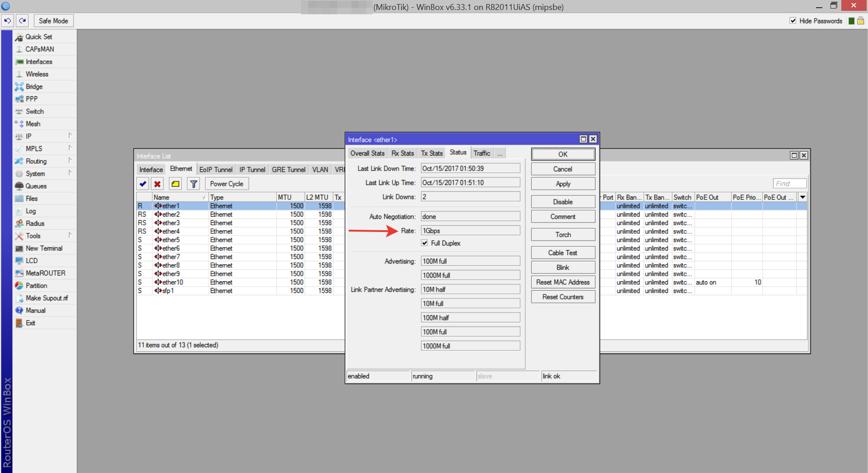Select the EoIP Tunnel tab

216,170
